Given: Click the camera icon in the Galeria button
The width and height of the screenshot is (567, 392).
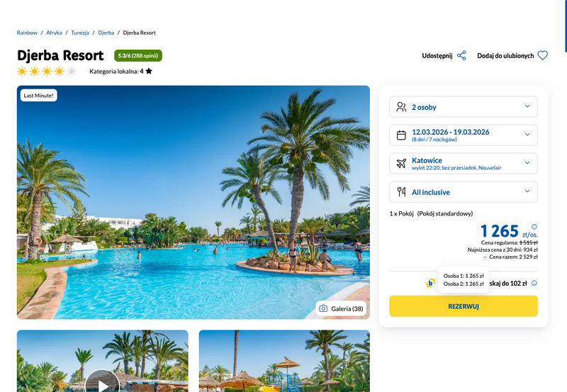Looking at the screenshot, I should point(323,308).
